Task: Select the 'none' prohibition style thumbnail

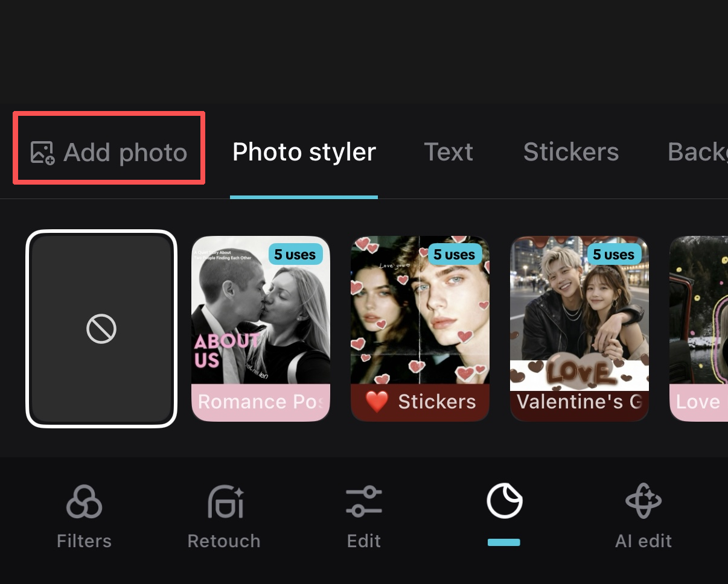Action: (101, 329)
